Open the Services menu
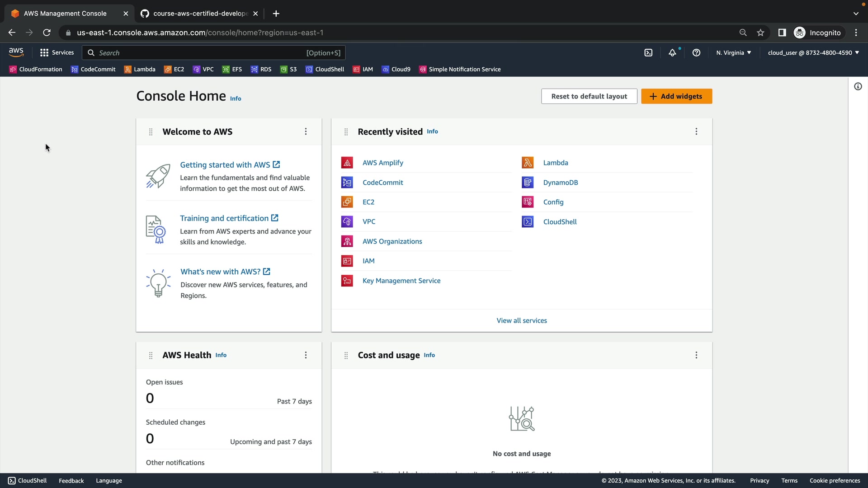 tap(57, 53)
